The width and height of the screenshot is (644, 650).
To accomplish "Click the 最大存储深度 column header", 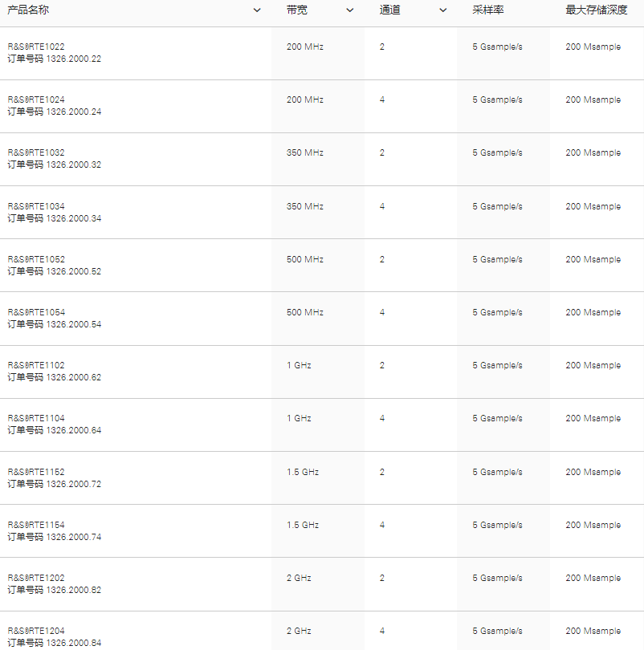I will click(x=596, y=10).
